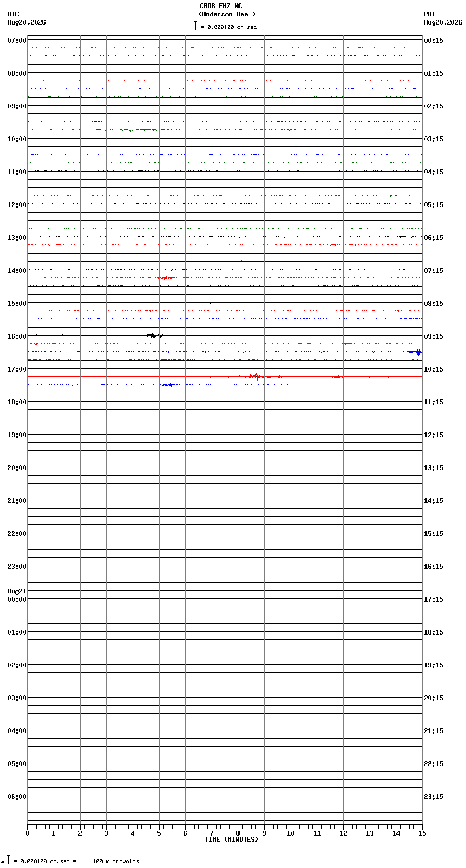Click the '08:00' UTC time label
The width and height of the screenshot is (466, 868).
[x=17, y=73]
